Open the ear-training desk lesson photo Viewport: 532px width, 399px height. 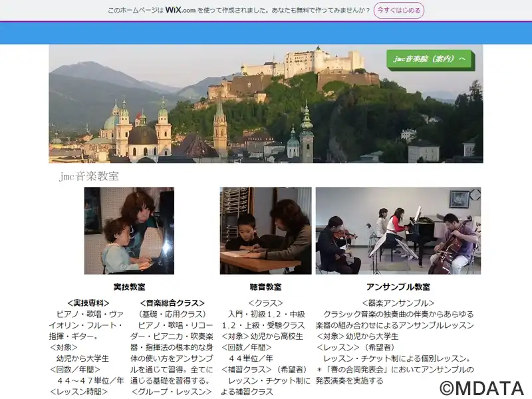pos(265,231)
